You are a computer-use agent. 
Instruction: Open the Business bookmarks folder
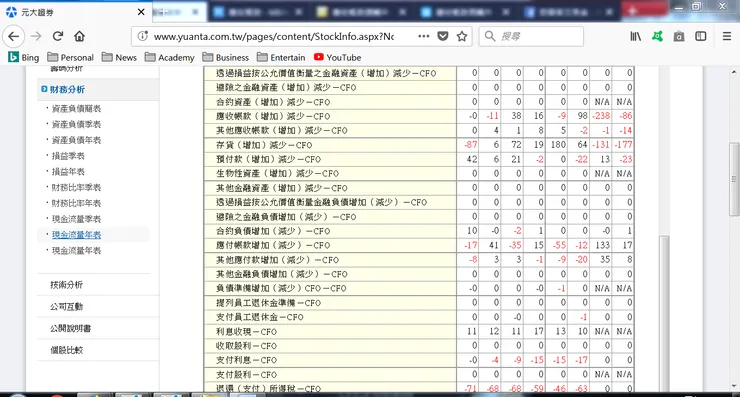(226, 58)
